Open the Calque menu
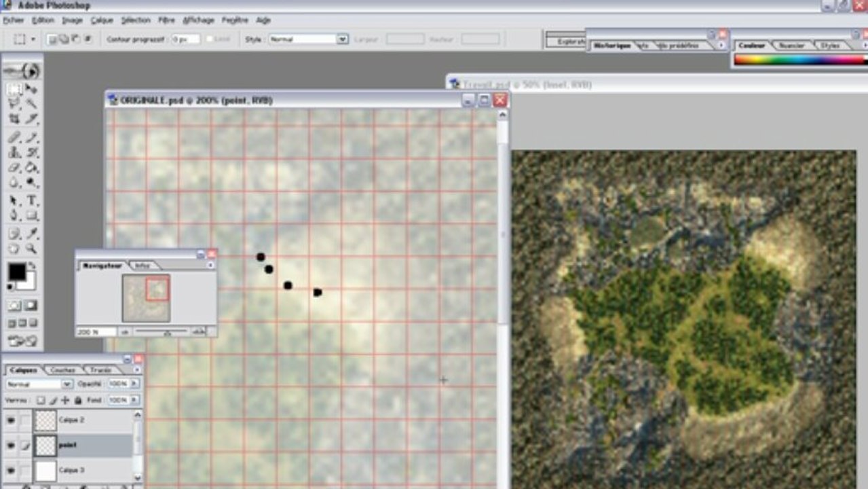868x489 pixels. (x=102, y=20)
